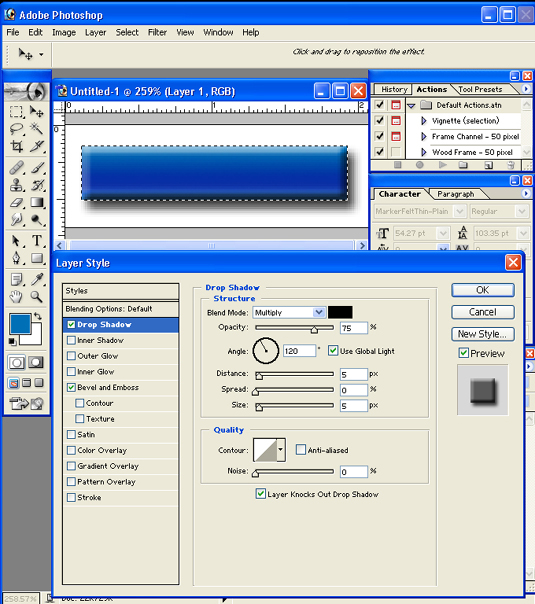Open the tool preset picker arrow
The image size is (535, 604).
click(41, 54)
